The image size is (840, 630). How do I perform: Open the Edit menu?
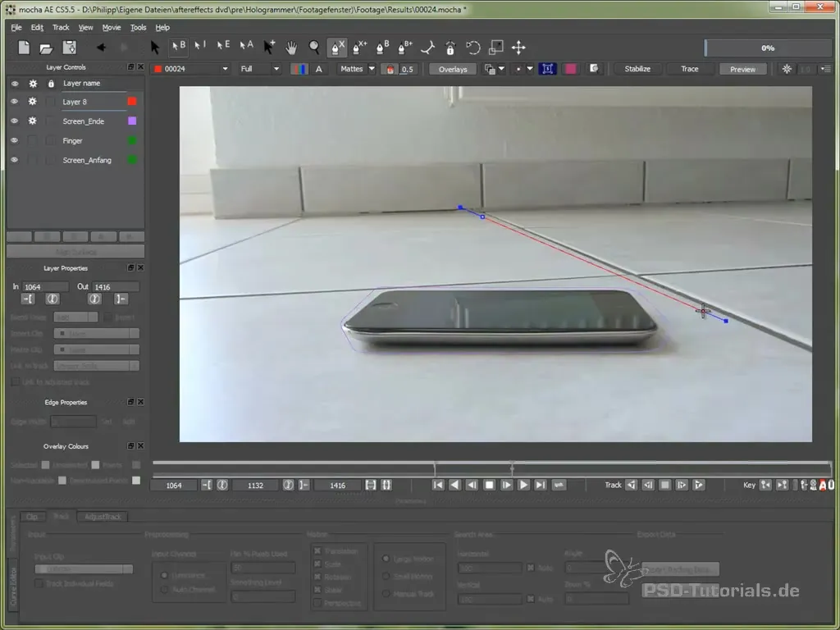coord(37,27)
